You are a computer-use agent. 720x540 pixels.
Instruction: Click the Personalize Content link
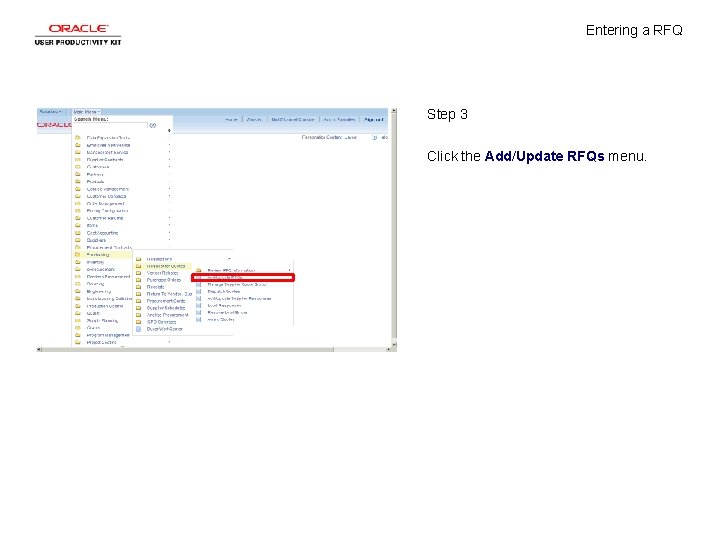tap(322, 137)
